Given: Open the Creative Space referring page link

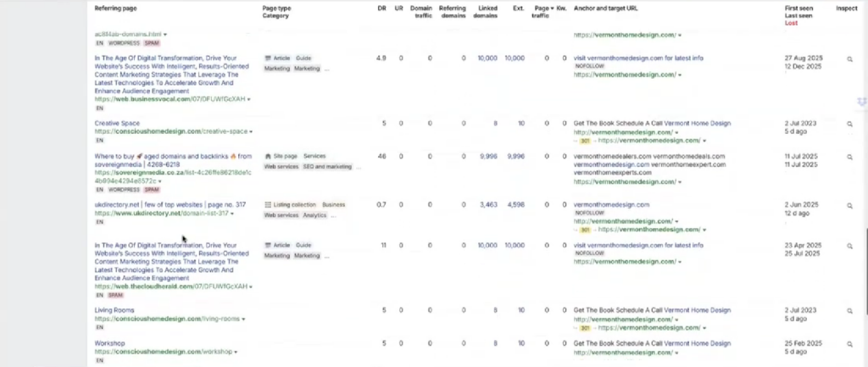Looking at the screenshot, I should 117,123.
